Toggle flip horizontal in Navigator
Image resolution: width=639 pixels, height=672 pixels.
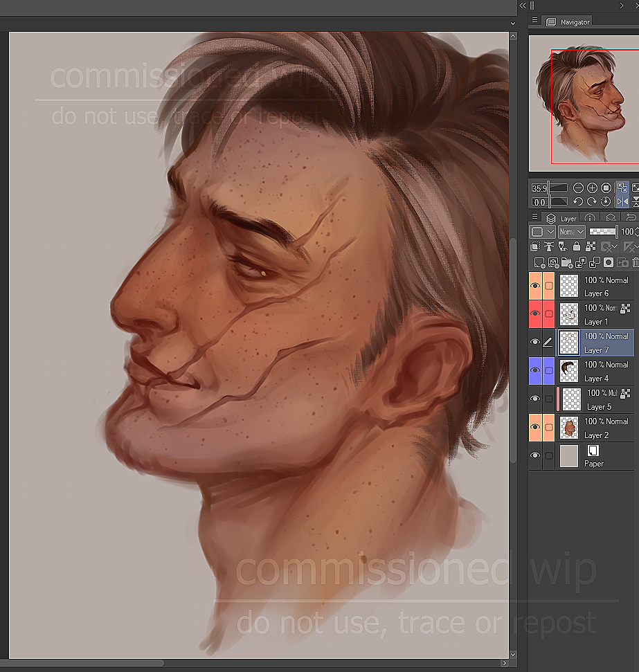tap(622, 201)
